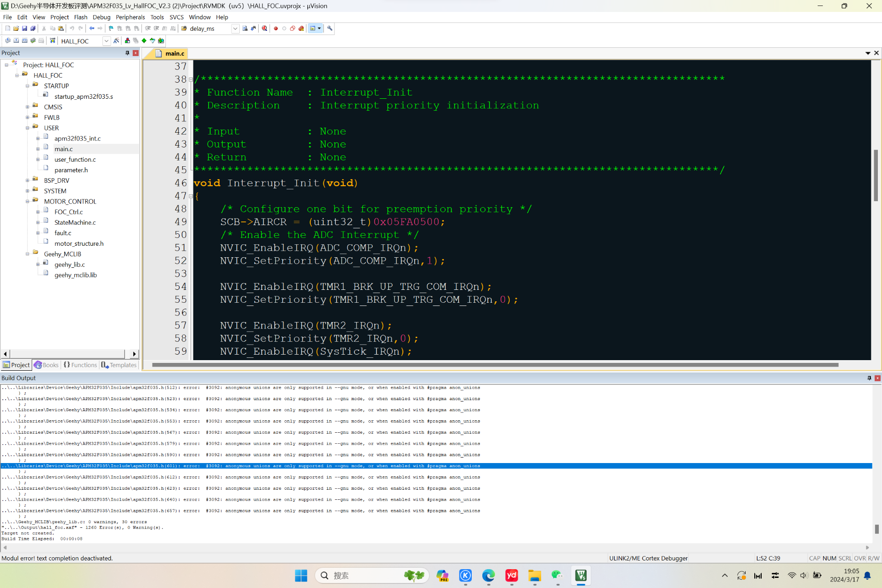Start/Stop Debug Session icon
Image resolution: width=882 pixels, height=588 pixels.
(x=265, y=28)
